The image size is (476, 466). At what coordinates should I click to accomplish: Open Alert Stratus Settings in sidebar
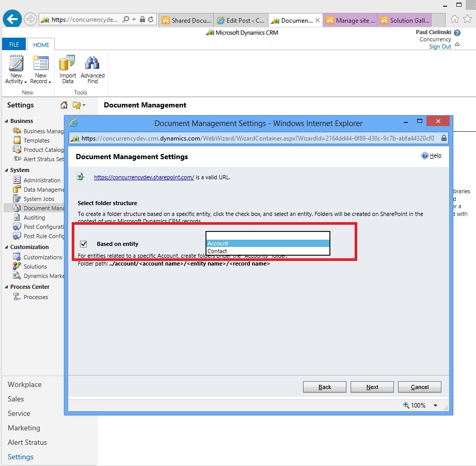click(x=38, y=159)
